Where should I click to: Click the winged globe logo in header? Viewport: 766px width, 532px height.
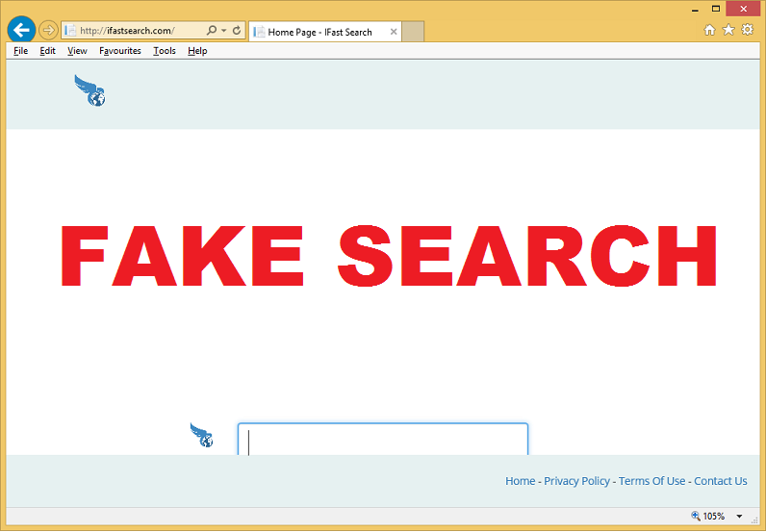tap(89, 90)
